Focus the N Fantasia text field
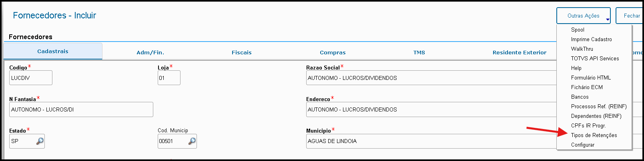The image size is (644, 161). point(81,109)
